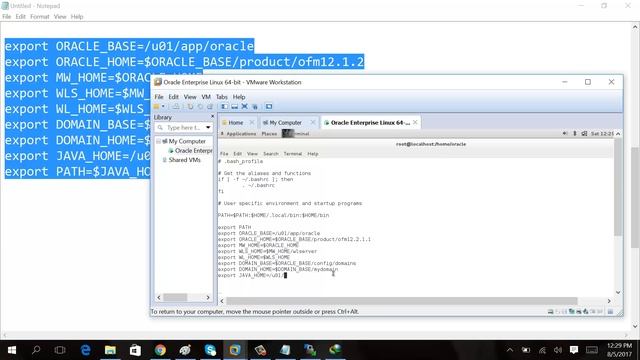The height and width of the screenshot is (360, 640).
Task: Open the guest Places menu
Action: [x=269, y=133]
